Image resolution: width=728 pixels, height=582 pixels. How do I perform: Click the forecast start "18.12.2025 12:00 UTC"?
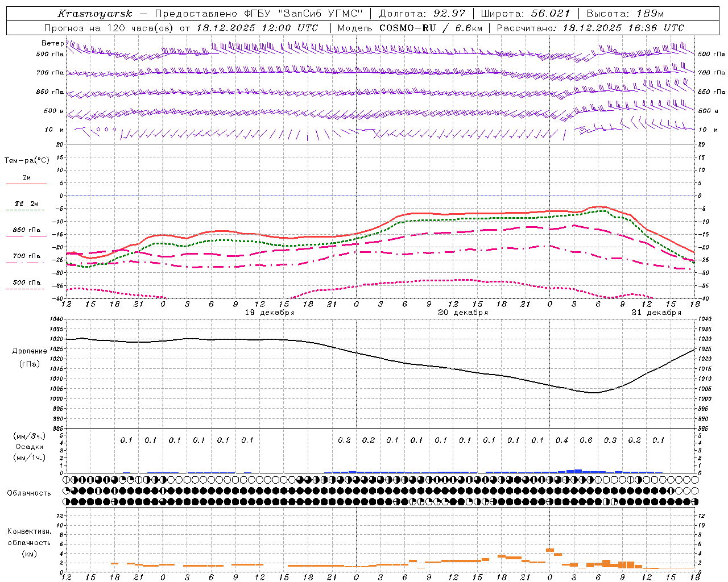(x=257, y=28)
